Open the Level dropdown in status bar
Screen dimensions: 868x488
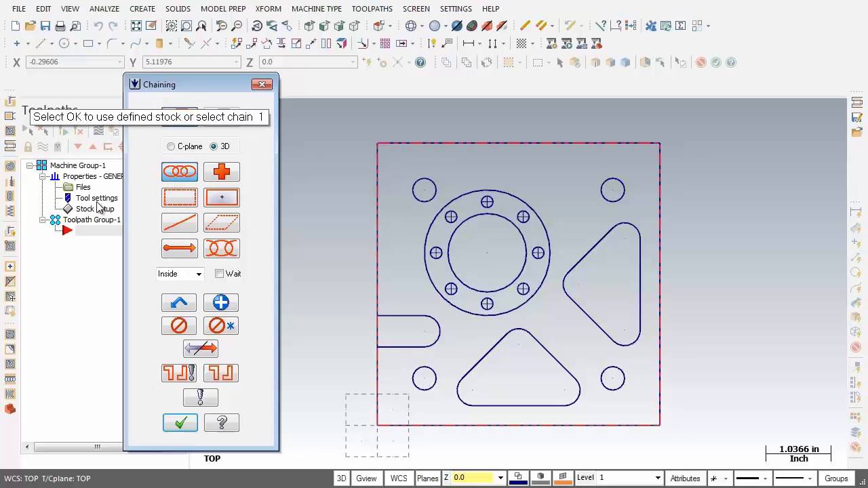pyautogui.click(x=657, y=478)
